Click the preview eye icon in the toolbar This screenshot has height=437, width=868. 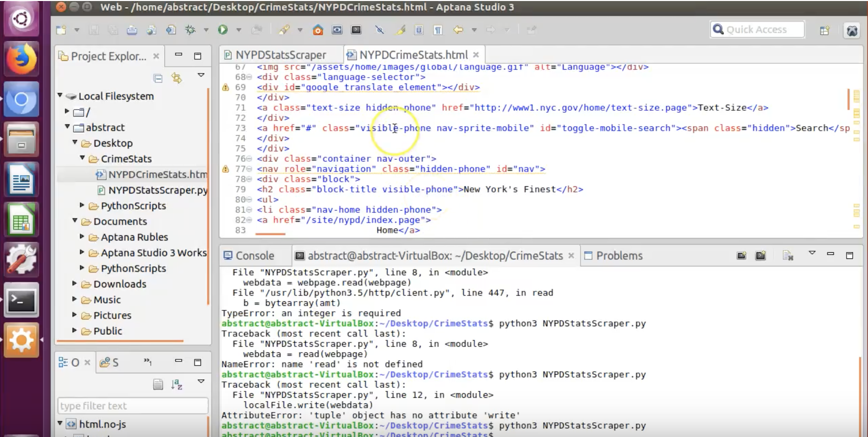click(337, 30)
